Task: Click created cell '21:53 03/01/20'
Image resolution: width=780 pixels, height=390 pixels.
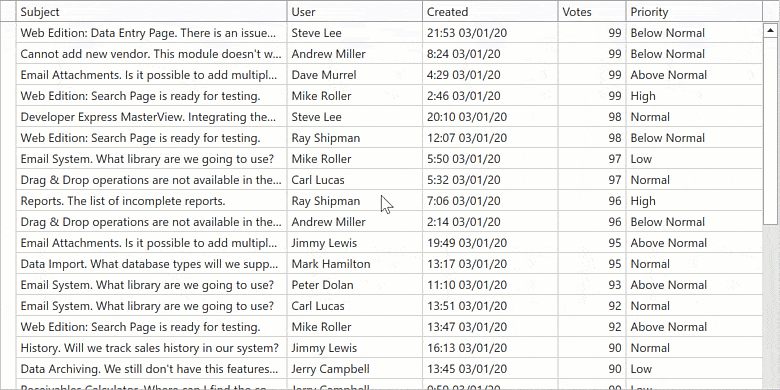Action: point(490,33)
